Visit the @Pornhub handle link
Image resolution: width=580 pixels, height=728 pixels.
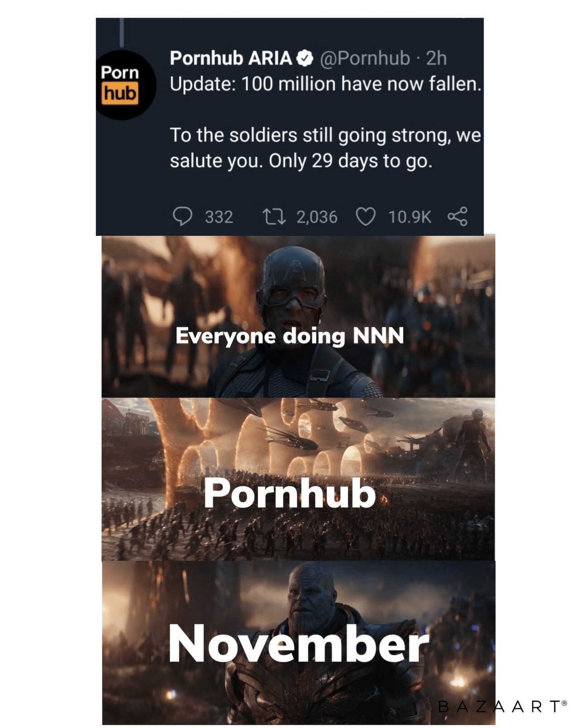[365, 58]
